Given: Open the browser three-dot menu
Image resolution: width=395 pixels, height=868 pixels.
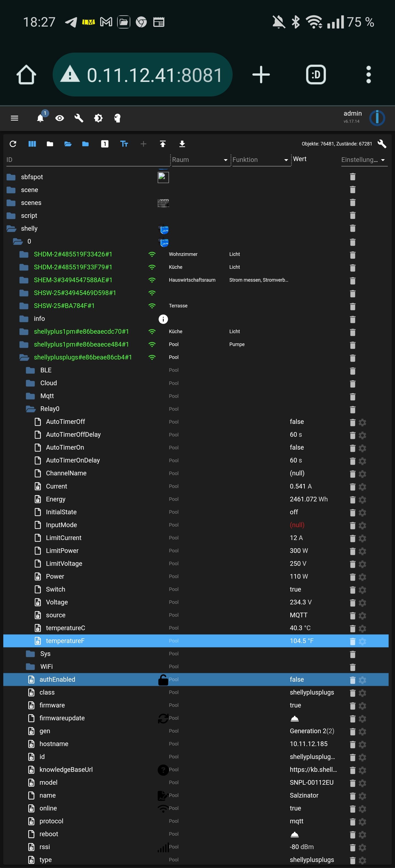Looking at the screenshot, I should pyautogui.click(x=368, y=75).
